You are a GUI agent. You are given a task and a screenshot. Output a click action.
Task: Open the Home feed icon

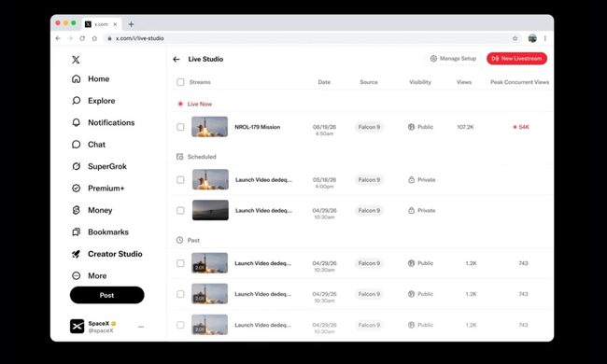click(77, 79)
